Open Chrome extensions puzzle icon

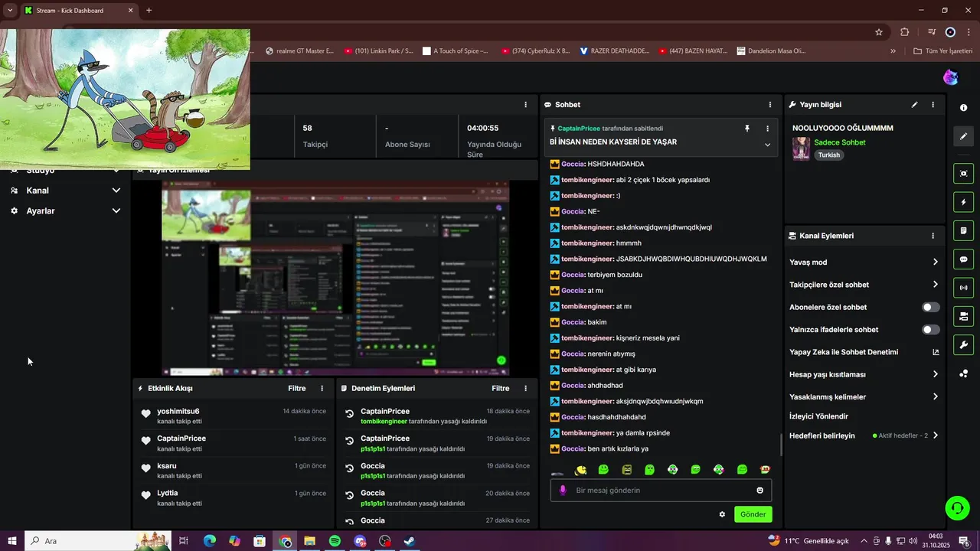[x=904, y=32]
